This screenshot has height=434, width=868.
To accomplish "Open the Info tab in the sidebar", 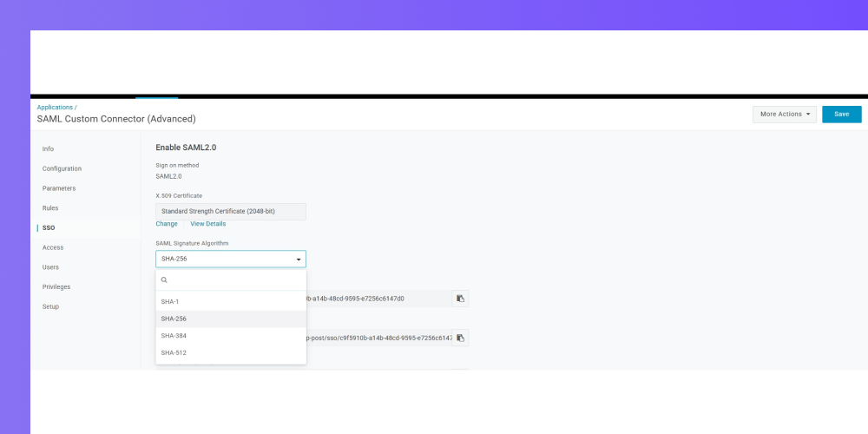I will coord(48,149).
